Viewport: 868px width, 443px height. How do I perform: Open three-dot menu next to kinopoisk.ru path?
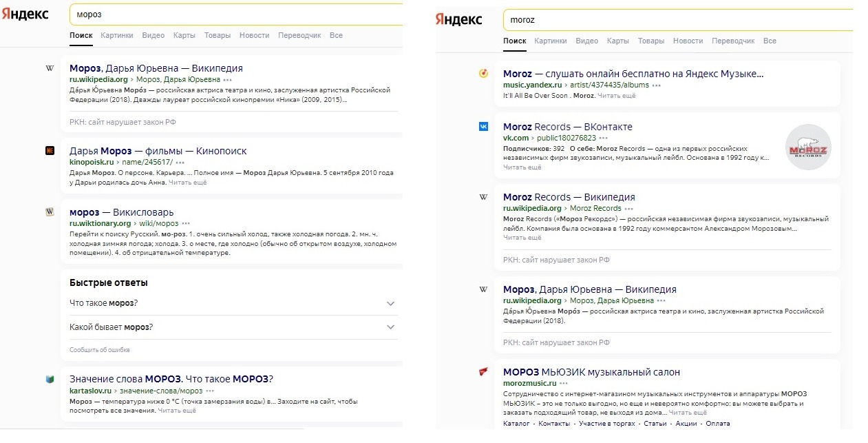click(180, 163)
